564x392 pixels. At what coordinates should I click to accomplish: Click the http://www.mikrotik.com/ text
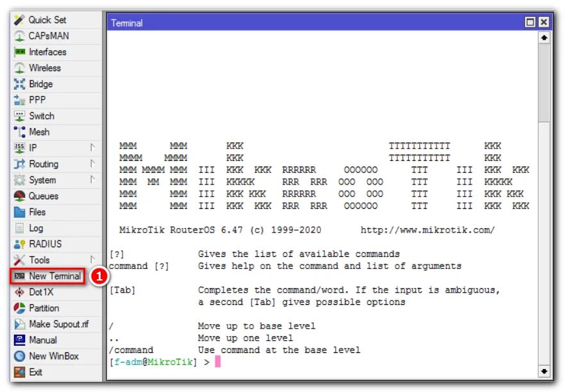point(427,230)
